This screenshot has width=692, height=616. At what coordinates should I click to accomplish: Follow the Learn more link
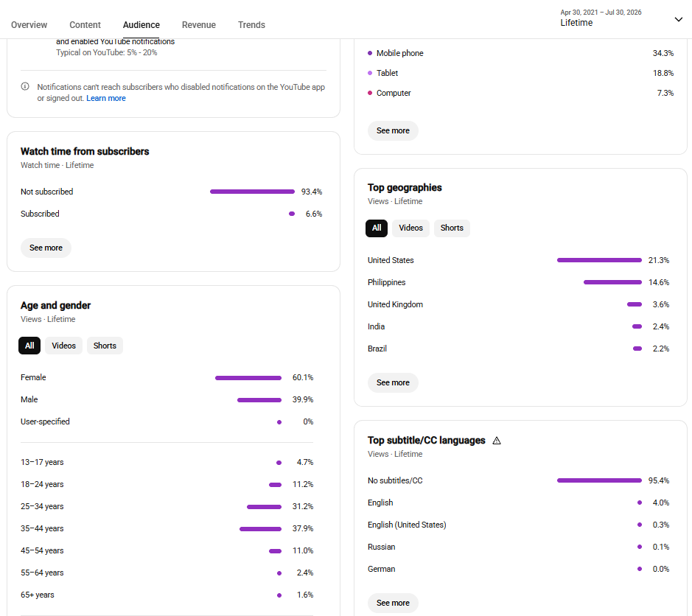(106, 98)
